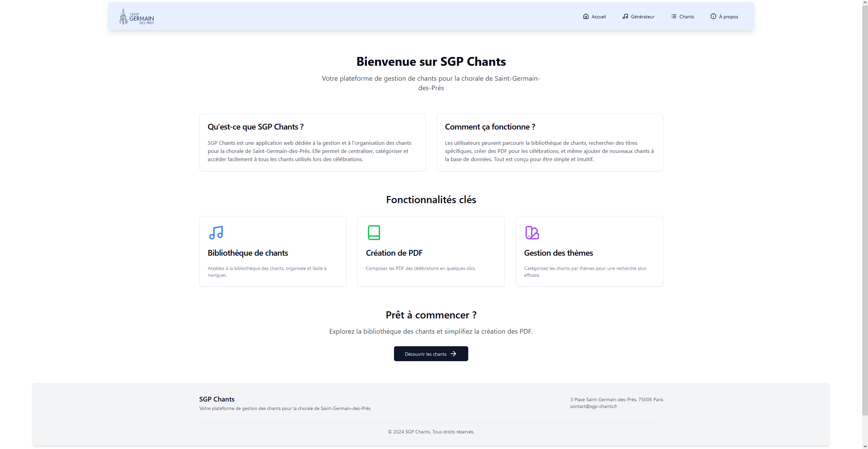868x449 pixels.
Task: Click the Accueil menu item
Action: 594,17
